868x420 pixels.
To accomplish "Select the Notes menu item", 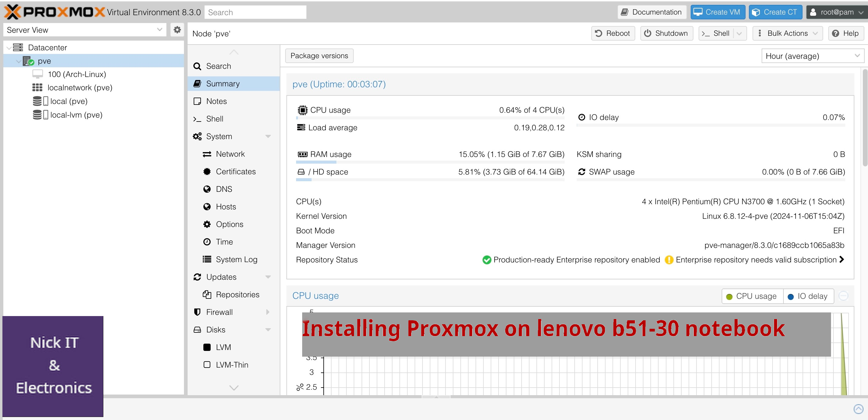I will (216, 101).
